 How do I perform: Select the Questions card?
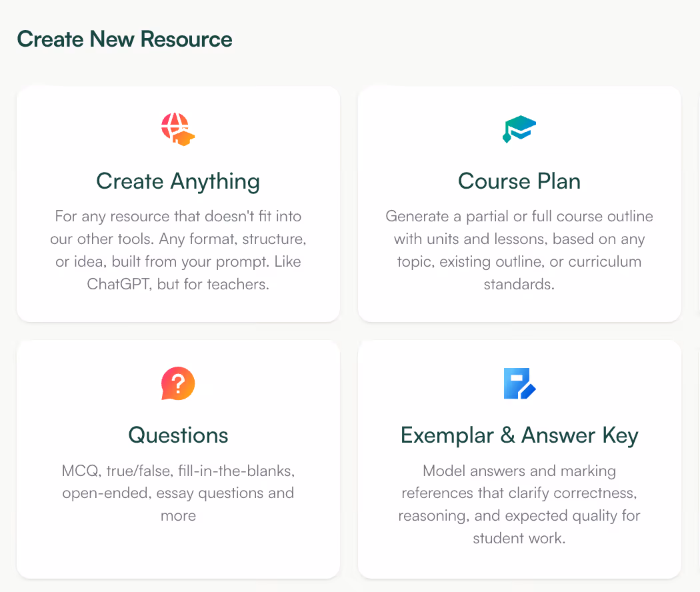pyautogui.click(x=177, y=459)
